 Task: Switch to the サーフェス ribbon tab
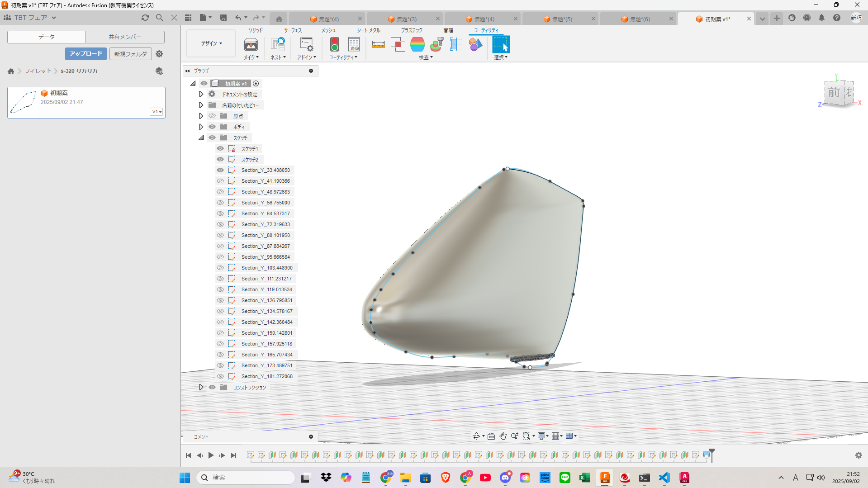[x=293, y=30]
